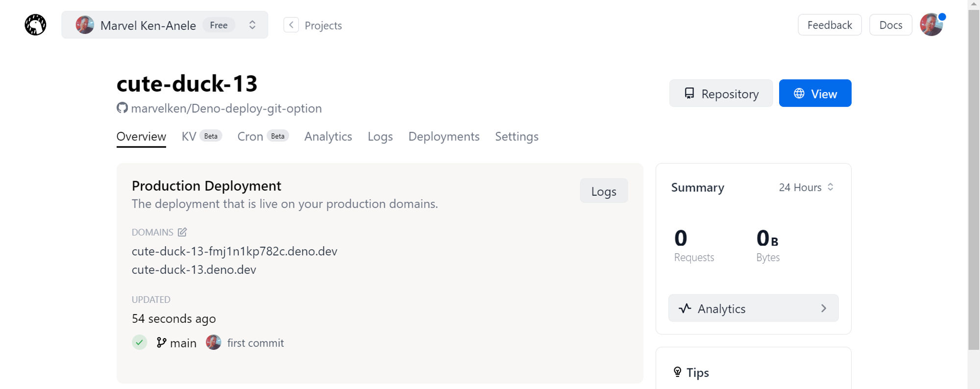Open the Deployments tab
Image resolution: width=980 pixels, height=389 pixels.
(444, 137)
